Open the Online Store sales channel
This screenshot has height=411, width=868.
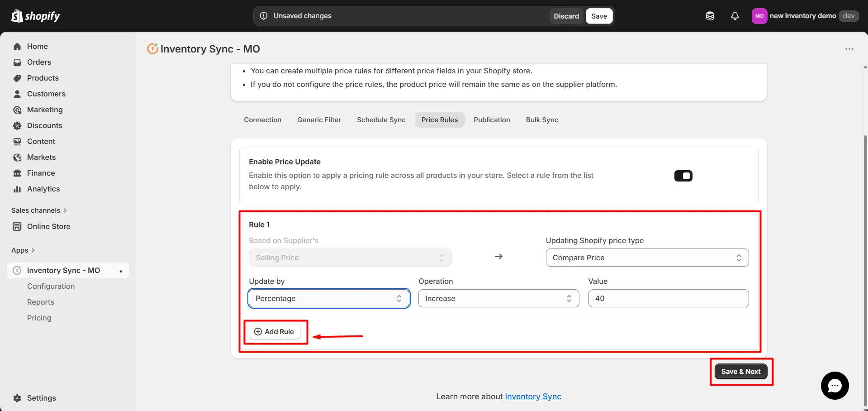48,226
